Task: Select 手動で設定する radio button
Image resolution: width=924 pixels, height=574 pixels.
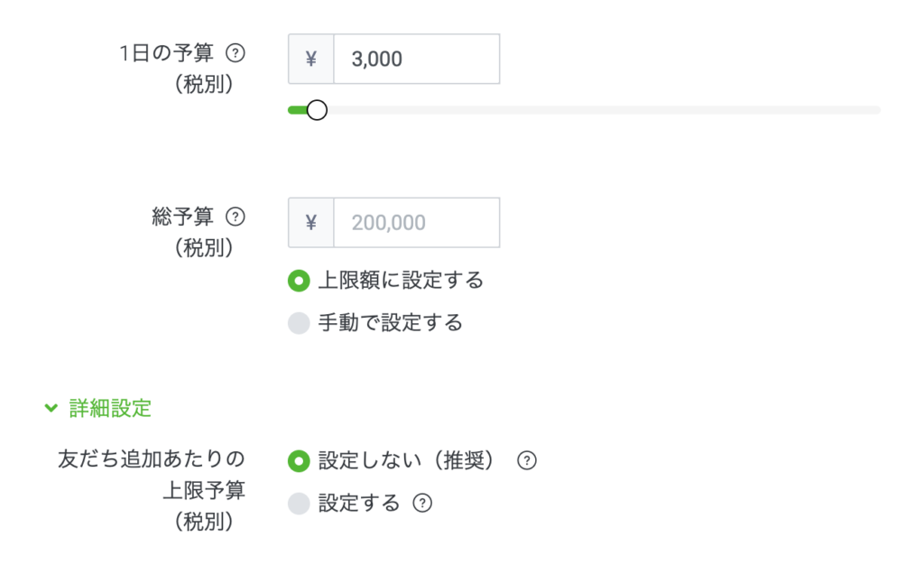Action: (x=299, y=323)
